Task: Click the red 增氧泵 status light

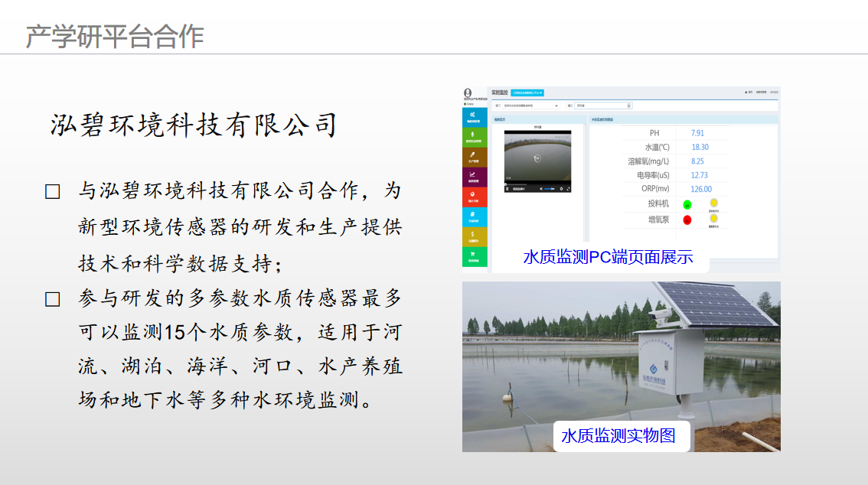Action: (687, 220)
